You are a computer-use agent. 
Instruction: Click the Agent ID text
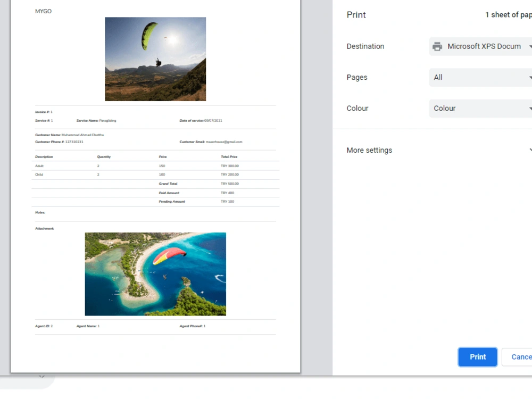44,326
